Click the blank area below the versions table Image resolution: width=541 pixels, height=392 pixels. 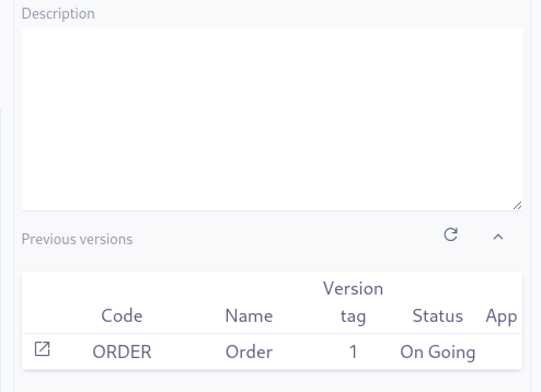pyautogui.click(x=272, y=382)
